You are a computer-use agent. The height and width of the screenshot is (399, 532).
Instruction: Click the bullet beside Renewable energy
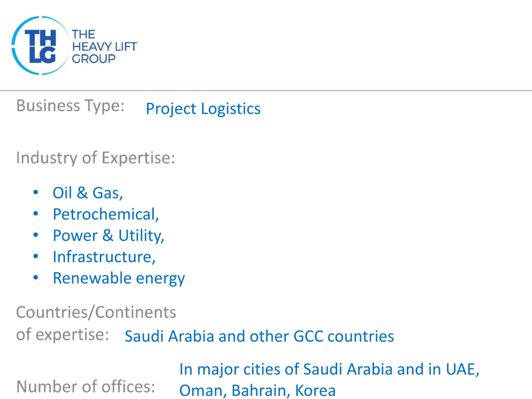pos(36,278)
